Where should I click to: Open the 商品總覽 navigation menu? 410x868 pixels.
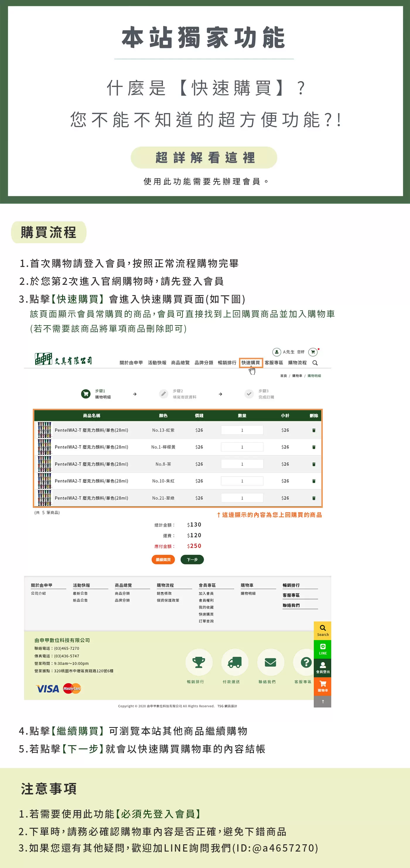click(180, 363)
